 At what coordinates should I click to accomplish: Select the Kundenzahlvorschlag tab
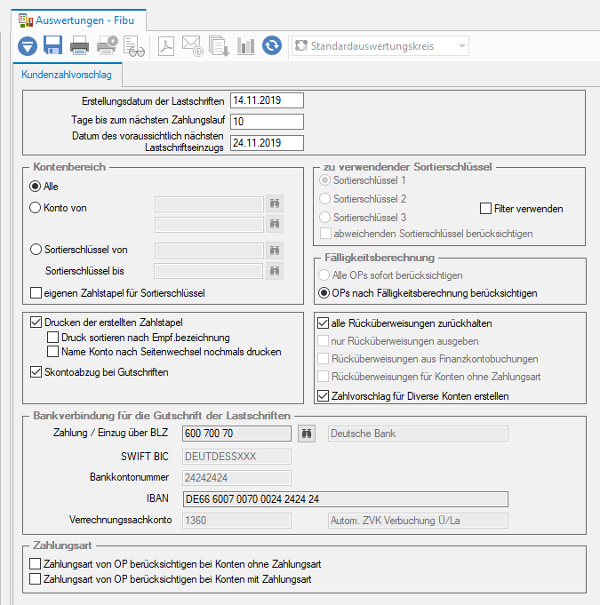[66, 74]
